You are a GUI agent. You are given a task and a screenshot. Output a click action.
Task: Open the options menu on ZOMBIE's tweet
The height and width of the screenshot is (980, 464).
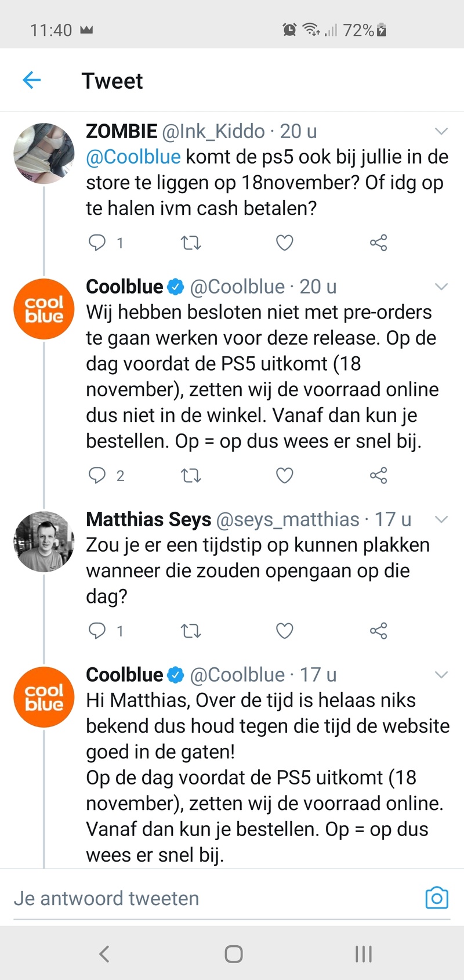pyautogui.click(x=442, y=132)
